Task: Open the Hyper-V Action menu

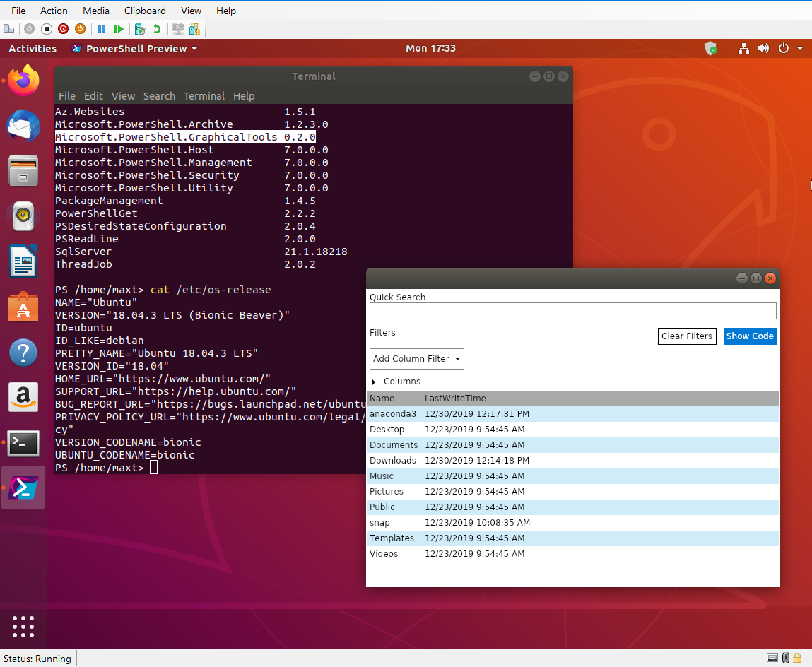Action: click(54, 11)
